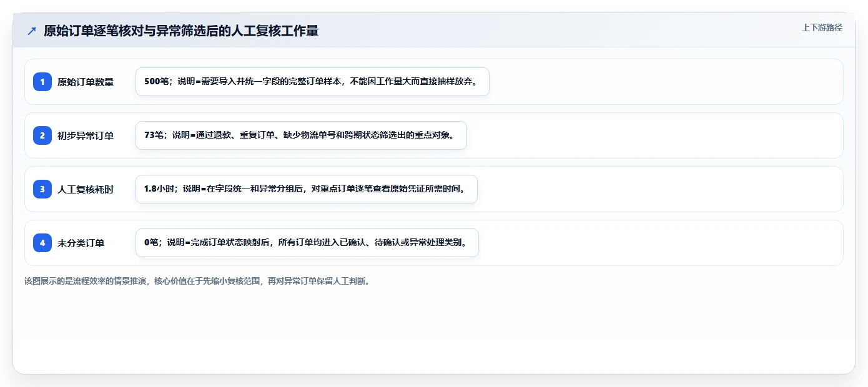The image size is (868, 387).
Task: Click the value box starting with 73笔
Action: [x=301, y=135]
